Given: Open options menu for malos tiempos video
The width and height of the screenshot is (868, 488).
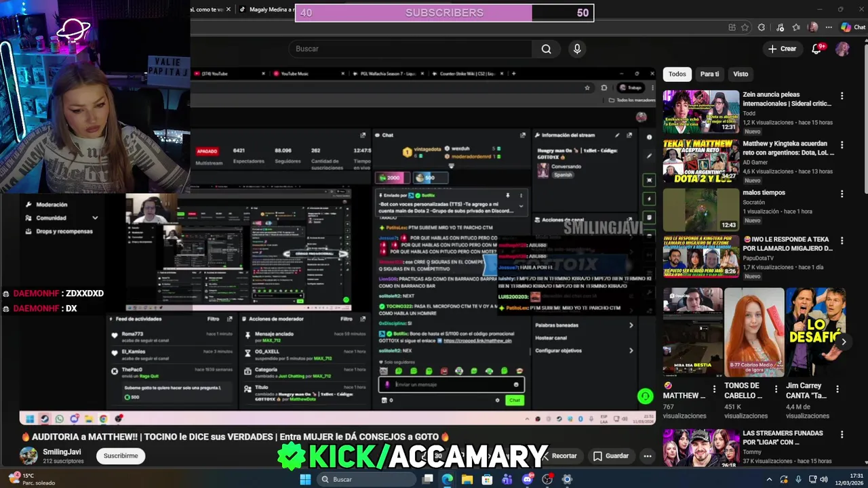Looking at the screenshot, I should [x=842, y=194].
